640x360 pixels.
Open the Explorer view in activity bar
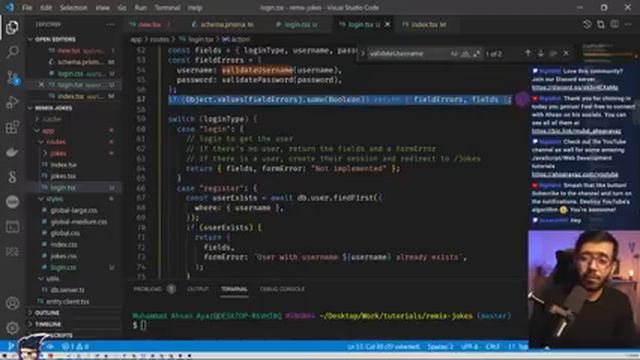(12, 27)
